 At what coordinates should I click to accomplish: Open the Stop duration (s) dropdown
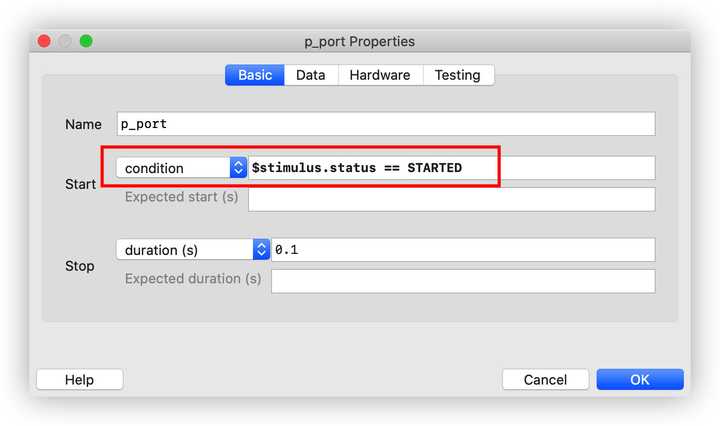185,249
